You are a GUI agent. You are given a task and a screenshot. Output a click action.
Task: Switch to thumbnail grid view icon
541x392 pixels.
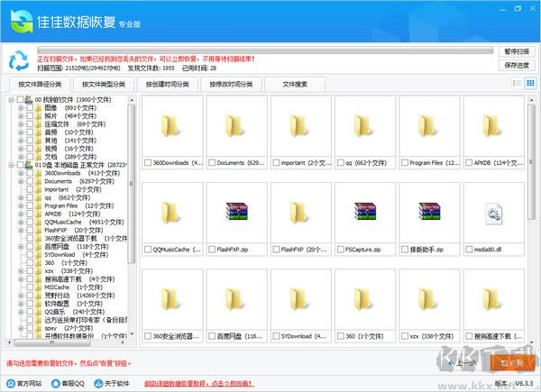click(530, 83)
